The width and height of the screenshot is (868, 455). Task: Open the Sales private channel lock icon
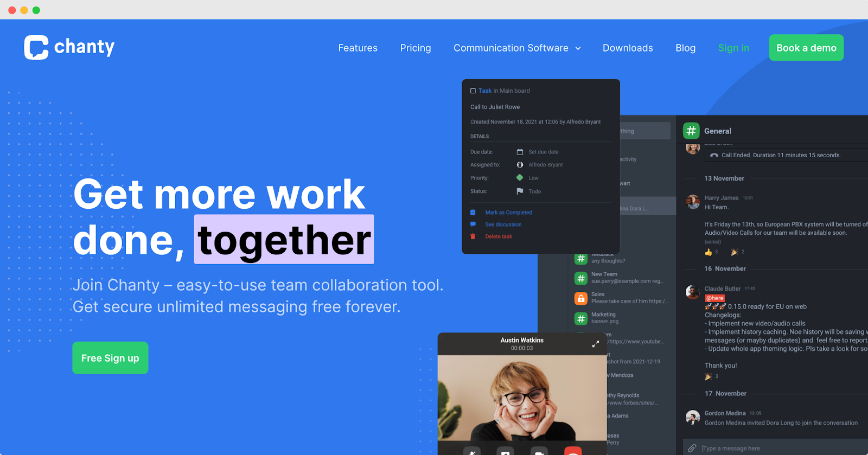point(581,298)
